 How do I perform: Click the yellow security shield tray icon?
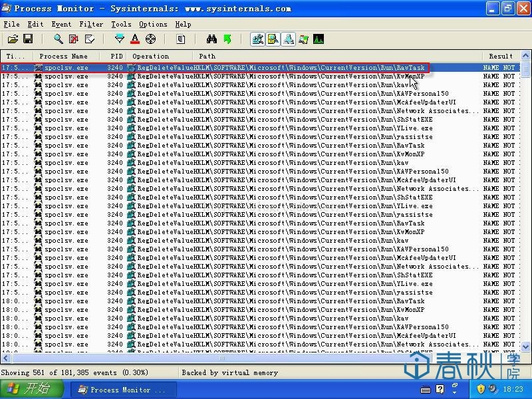(x=481, y=389)
